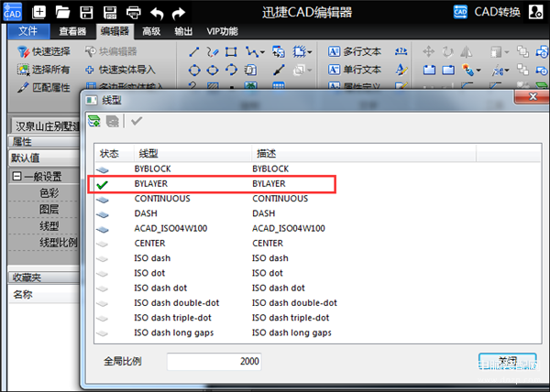The height and width of the screenshot is (392, 550).
Task: Open the scissors trim tool dropdown arrow
Action: point(507,71)
